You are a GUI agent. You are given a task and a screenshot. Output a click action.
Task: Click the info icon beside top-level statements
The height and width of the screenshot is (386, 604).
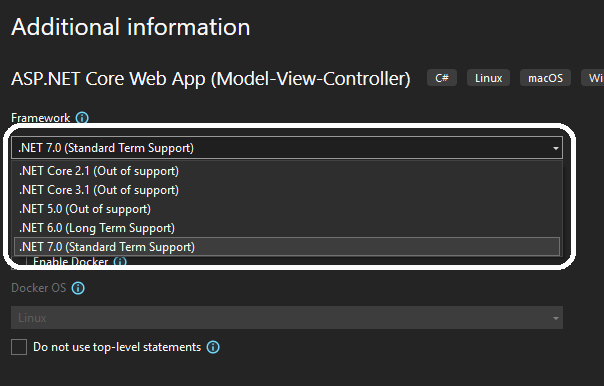[213, 347]
